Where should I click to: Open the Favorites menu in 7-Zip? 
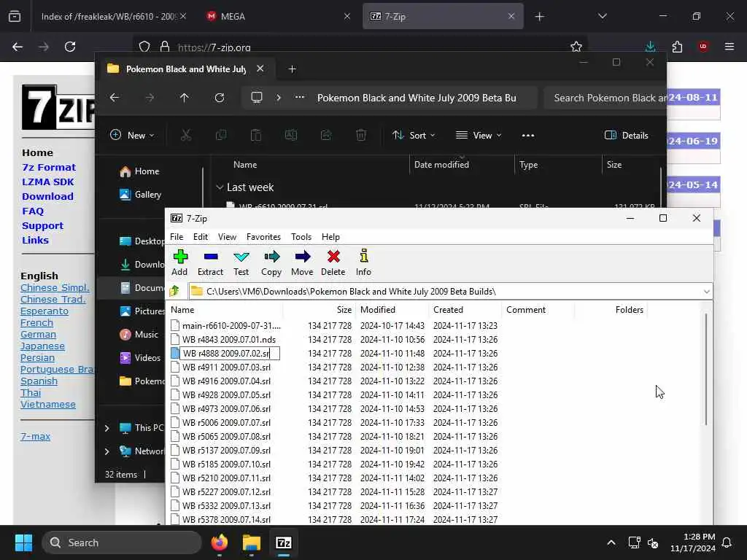[x=263, y=237]
